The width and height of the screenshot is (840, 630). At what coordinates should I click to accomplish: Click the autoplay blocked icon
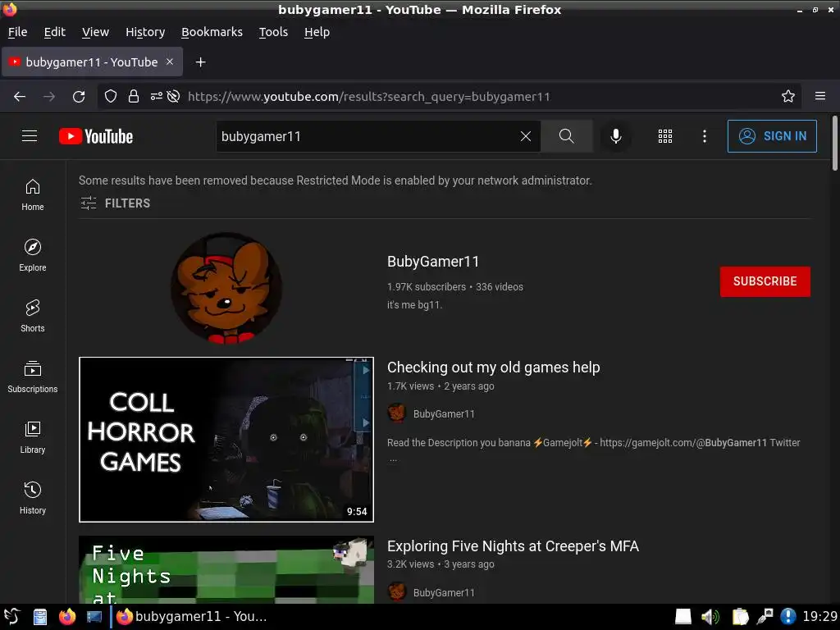[x=174, y=97]
